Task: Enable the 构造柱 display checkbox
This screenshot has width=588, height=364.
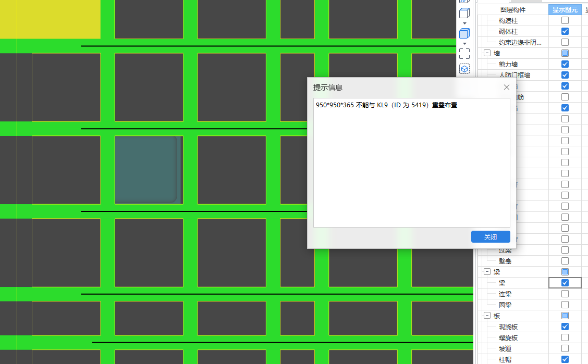Action: pyautogui.click(x=565, y=20)
